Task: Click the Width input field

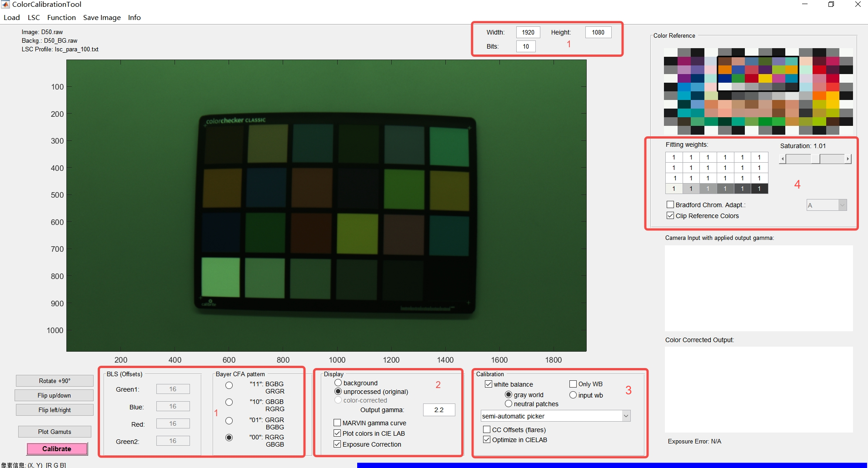Action: tap(528, 33)
